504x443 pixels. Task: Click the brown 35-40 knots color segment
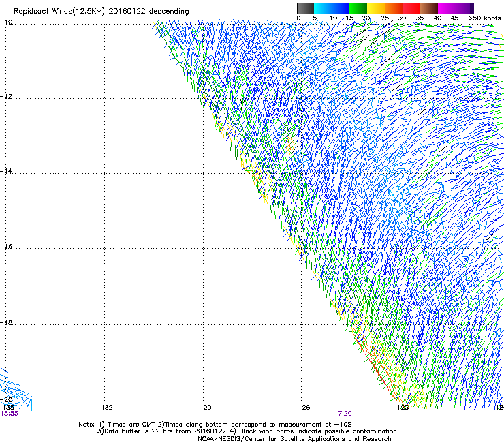coord(429,8)
